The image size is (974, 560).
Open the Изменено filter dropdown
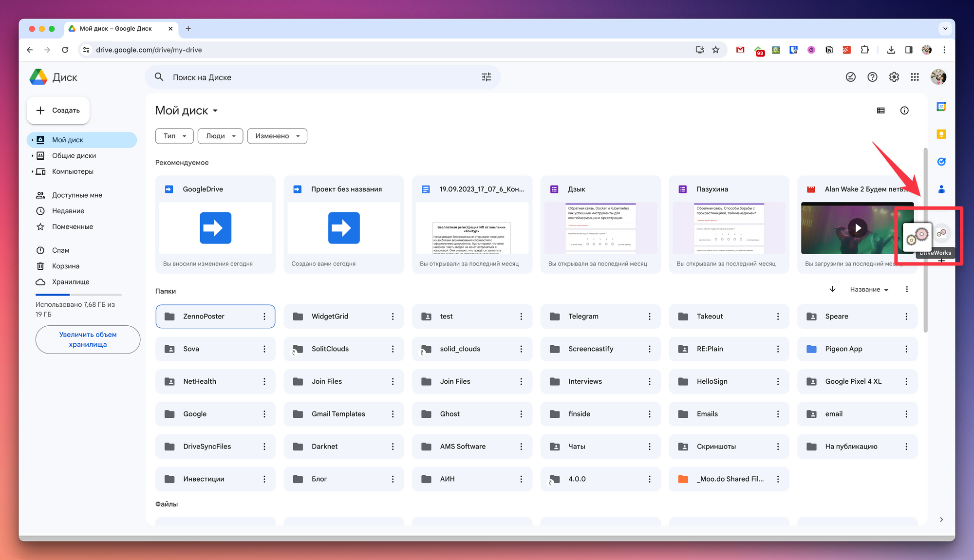click(277, 136)
